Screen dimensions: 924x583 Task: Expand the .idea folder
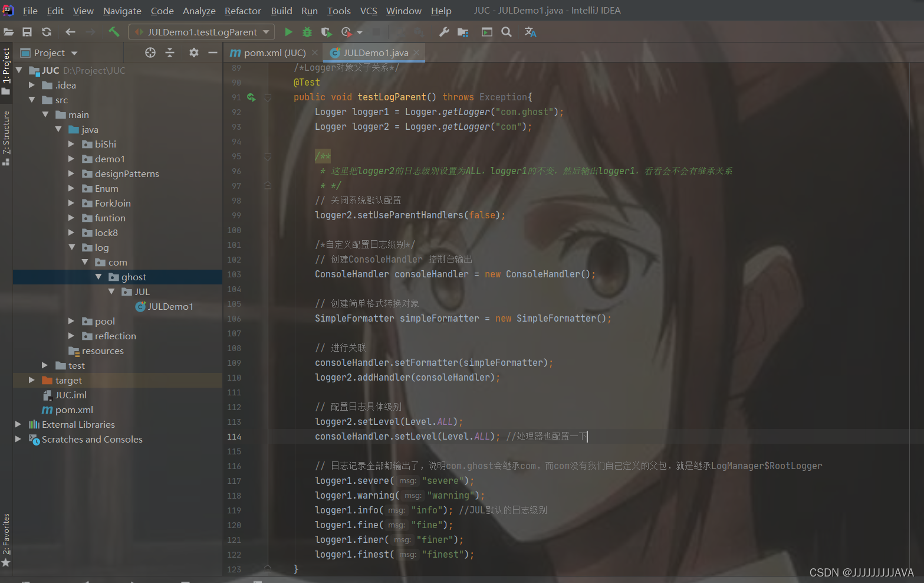pyautogui.click(x=32, y=85)
